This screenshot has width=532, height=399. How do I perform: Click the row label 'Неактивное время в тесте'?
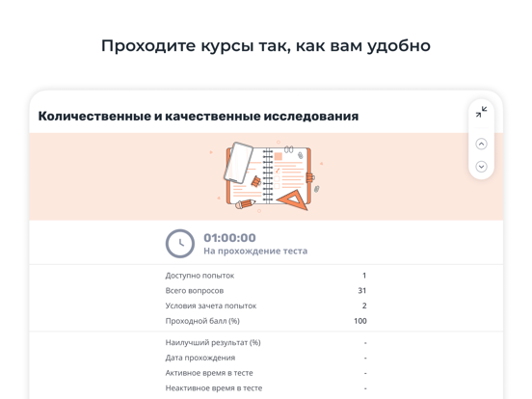214,387
